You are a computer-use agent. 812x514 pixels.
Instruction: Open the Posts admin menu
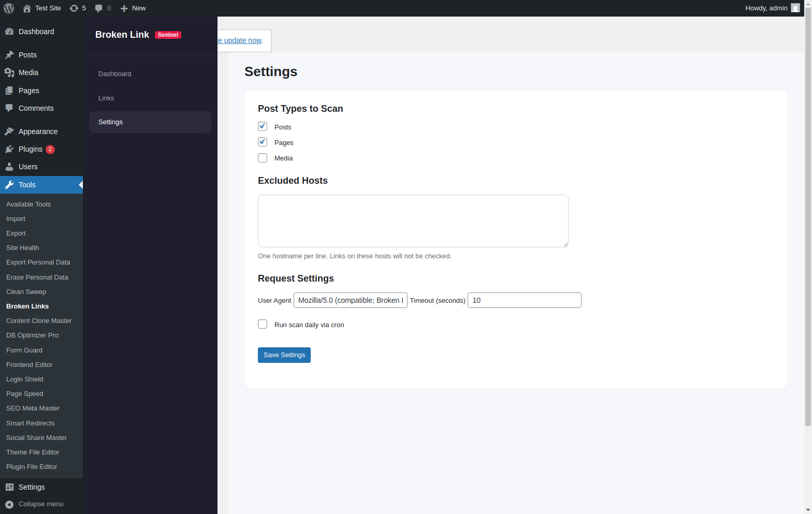tap(41, 55)
